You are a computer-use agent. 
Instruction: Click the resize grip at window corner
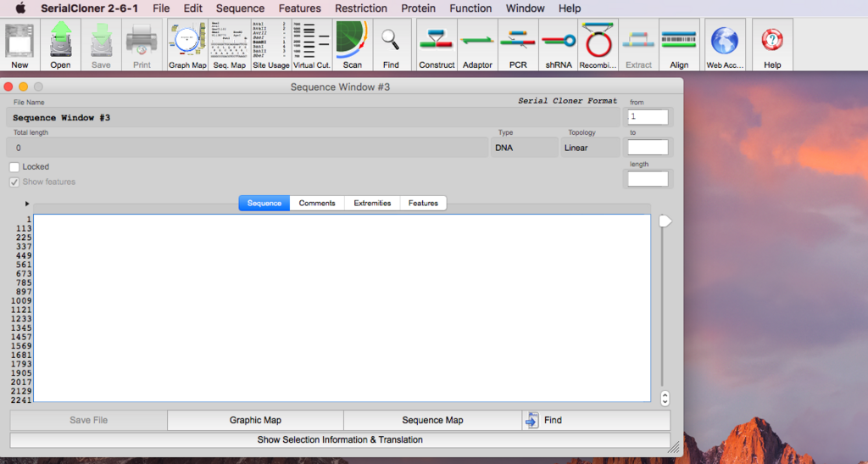[x=674, y=448]
